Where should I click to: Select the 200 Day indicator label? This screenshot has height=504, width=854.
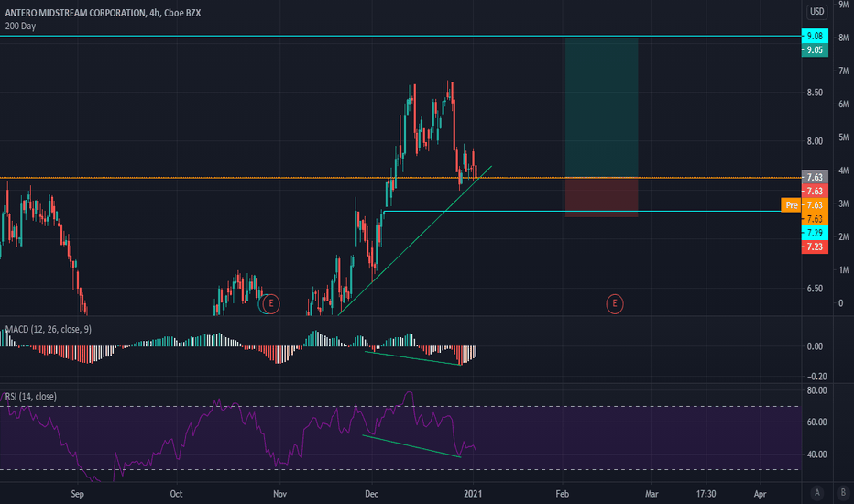pyautogui.click(x=20, y=26)
